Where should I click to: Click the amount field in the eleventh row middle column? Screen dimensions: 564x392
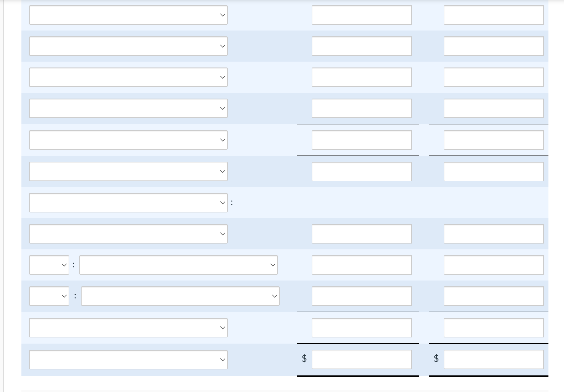361,327
